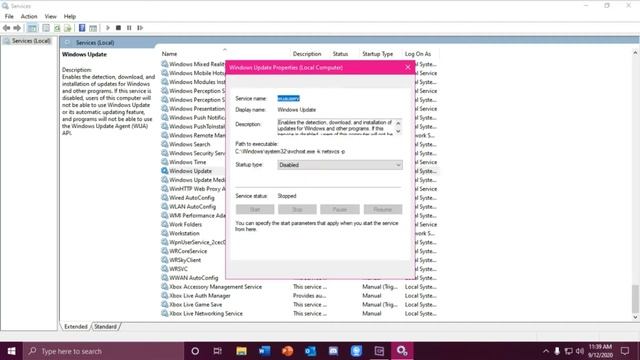This screenshot has width=640, height=360.
Task: Open the File menu
Action: pyautogui.click(x=9, y=16)
